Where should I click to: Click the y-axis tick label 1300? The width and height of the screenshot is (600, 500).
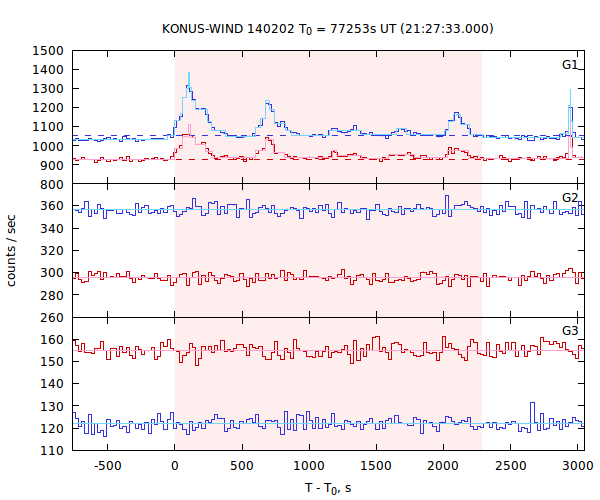[x=48, y=89]
